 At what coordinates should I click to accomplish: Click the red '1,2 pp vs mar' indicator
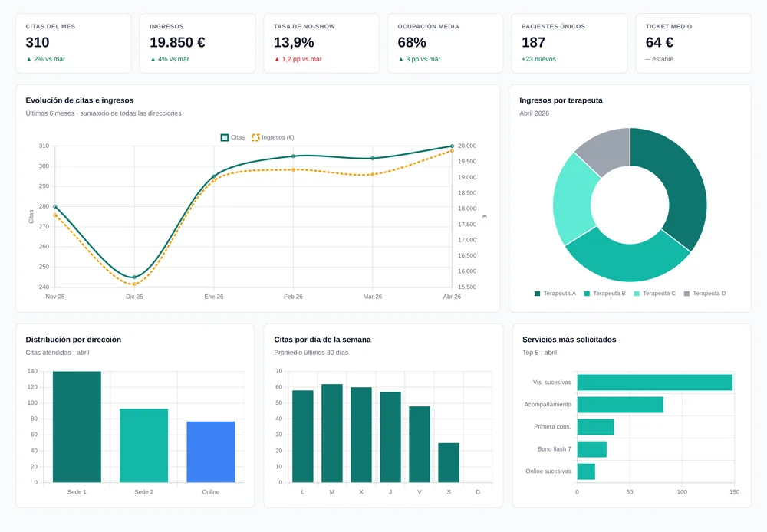pyautogui.click(x=298, y=59)
